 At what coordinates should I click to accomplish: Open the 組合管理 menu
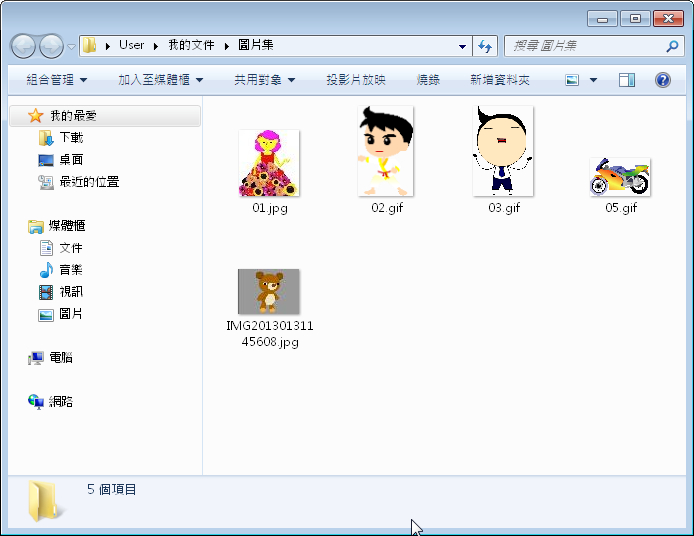tap(57, 80)
